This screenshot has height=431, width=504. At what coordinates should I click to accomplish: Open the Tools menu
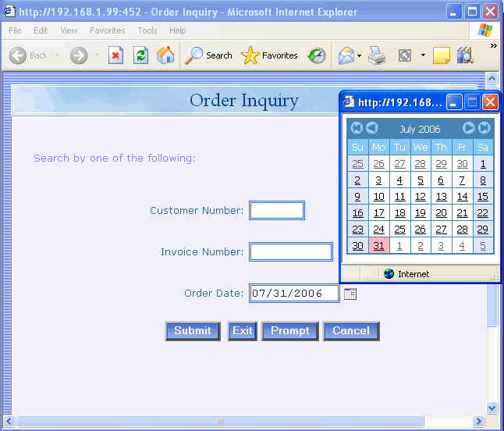click(x=147, y=30)
